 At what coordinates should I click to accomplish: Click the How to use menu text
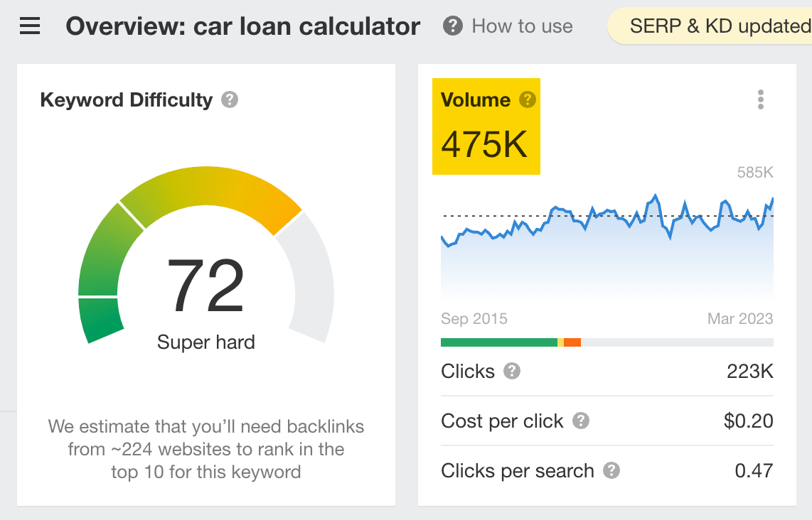pyautogui.click(x=521, y=26)
